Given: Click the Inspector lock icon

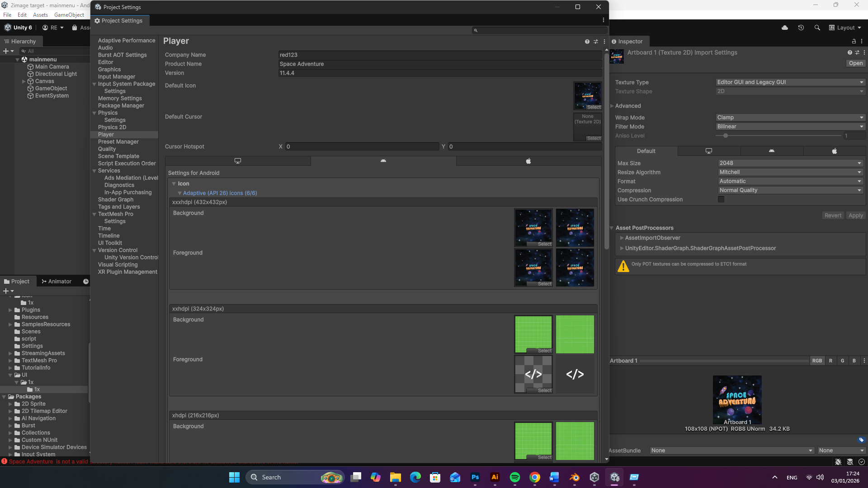Looking at the screenshot, I should (x=854, y=41).
